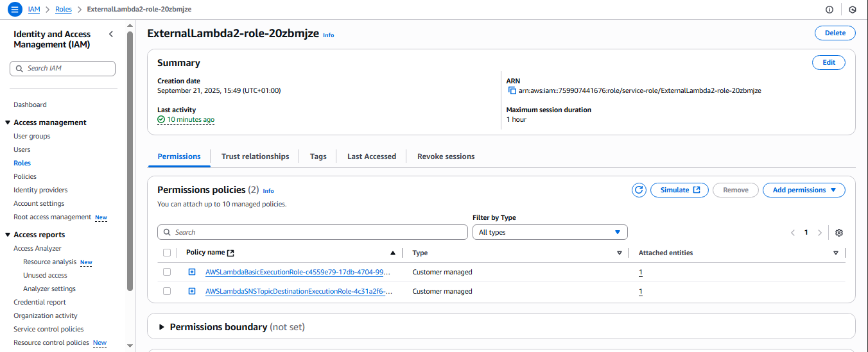This screenshot has width=868, height=352.
Task: Expand the Permissions boundary section
Action: click(x=162, y=327)
